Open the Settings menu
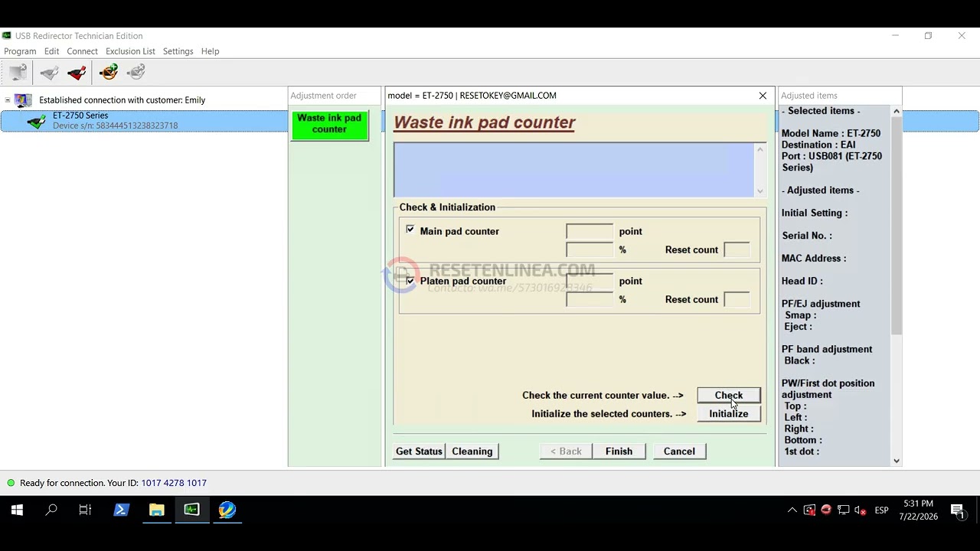 tap(178, 51)
